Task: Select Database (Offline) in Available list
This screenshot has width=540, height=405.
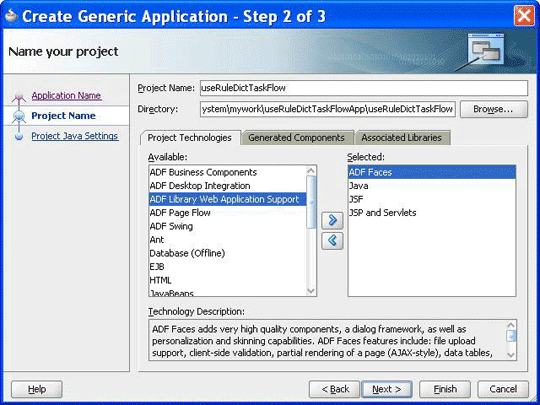Action: click(227, 253)
